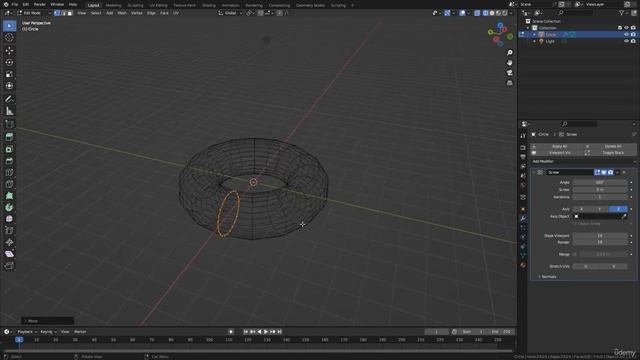This screenshot has width=640, height=360.
Task: Click the play animation button
Action: [x=266, y=332]
